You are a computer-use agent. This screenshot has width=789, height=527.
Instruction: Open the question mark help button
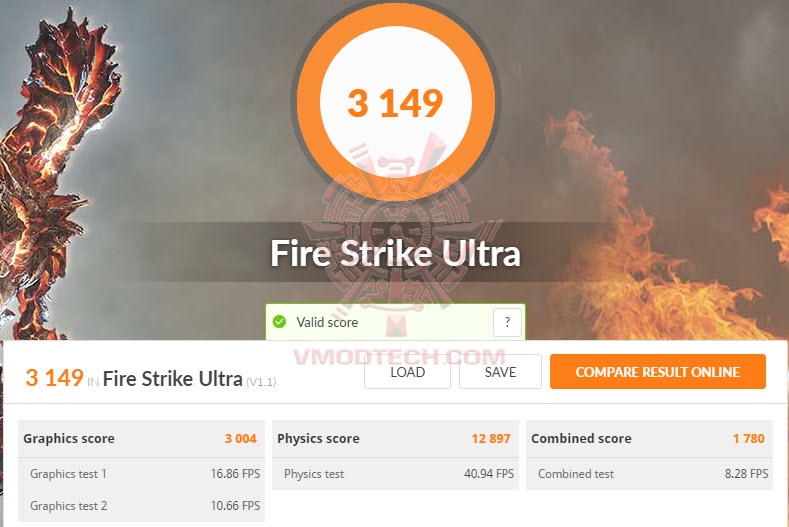(507, 322)
